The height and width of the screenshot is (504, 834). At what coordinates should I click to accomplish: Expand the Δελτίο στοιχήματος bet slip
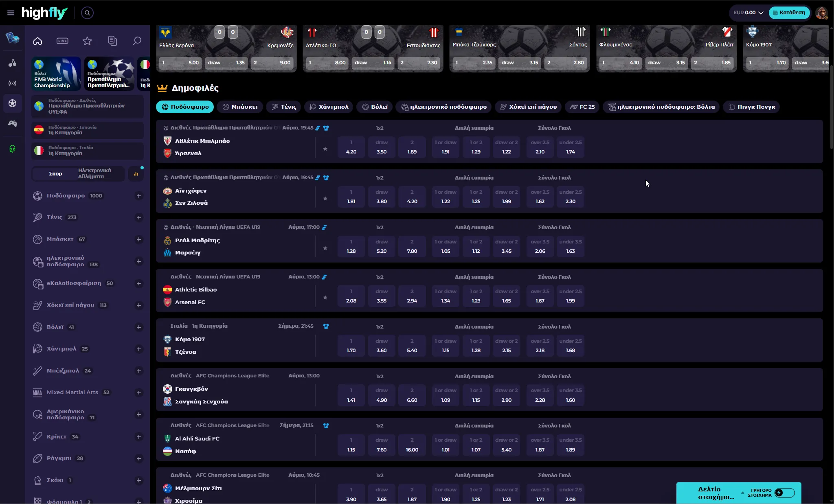tap(716, 493)
